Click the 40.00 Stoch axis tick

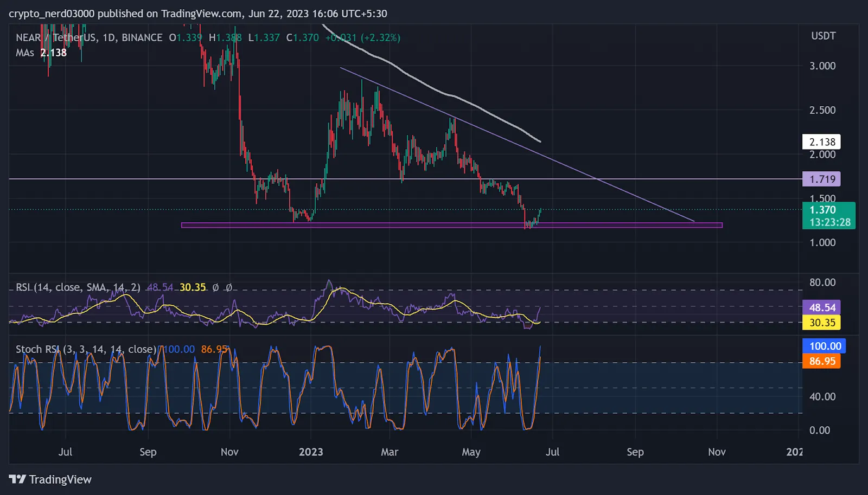click(x=822, y=396)
